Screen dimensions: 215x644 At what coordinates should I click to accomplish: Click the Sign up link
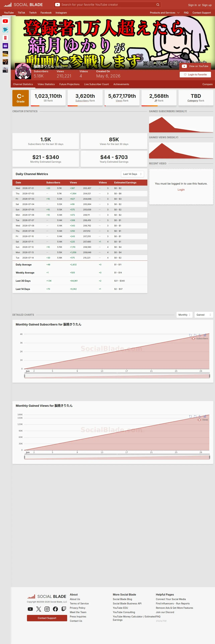[x=207, y=5]
